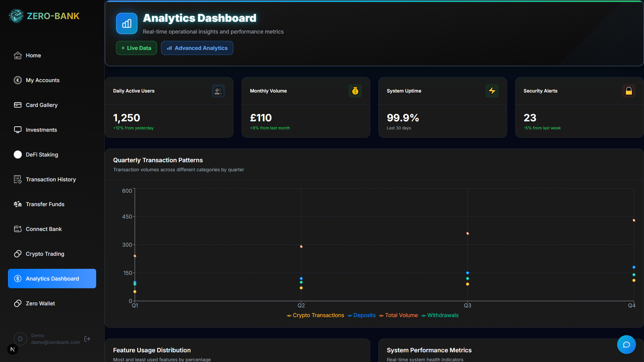Toggle Total Volume legend series
This screenshot has height=362, width=644.
coord(398,315)
